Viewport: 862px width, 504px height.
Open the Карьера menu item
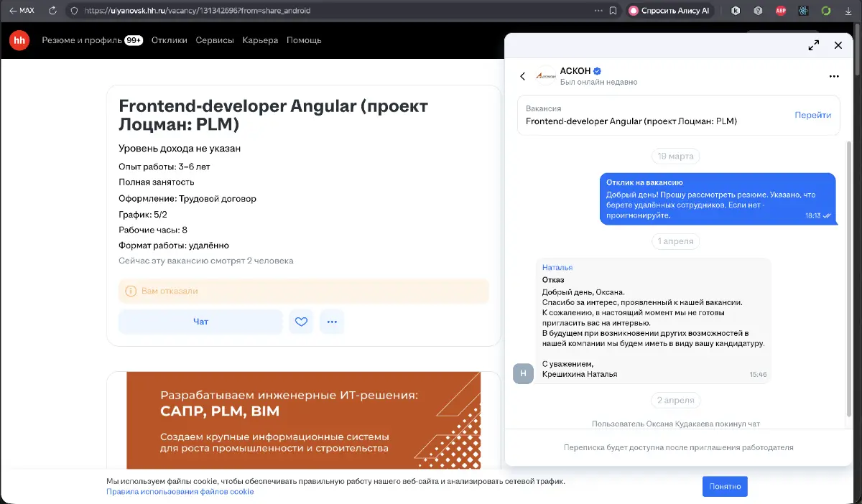point(260,40)
